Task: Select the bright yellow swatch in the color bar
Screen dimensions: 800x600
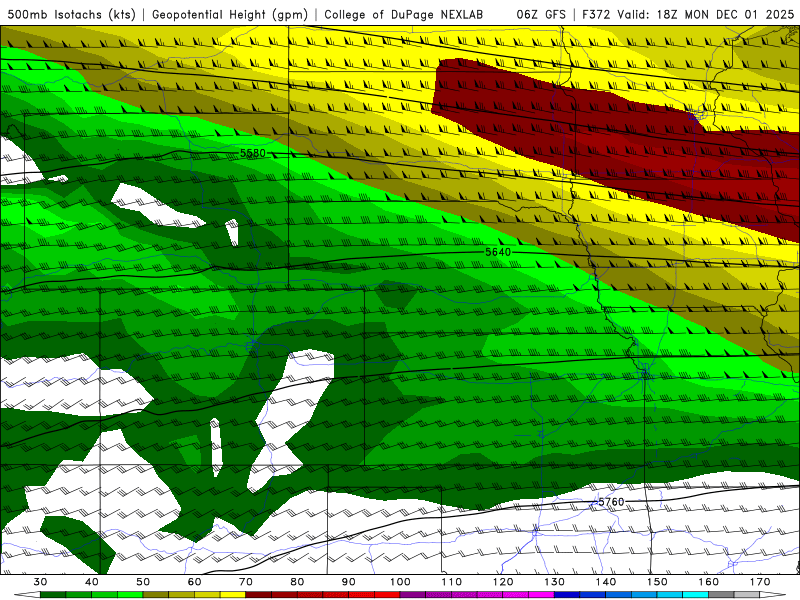Action: coord(233,595)
